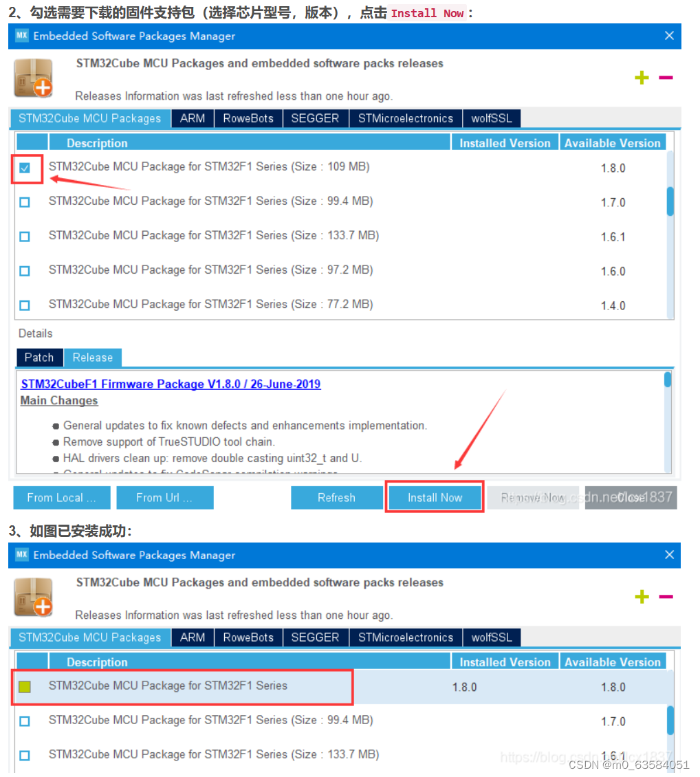
Task: Select 99.4 MB package row in upper window
Action: (342, 201)
